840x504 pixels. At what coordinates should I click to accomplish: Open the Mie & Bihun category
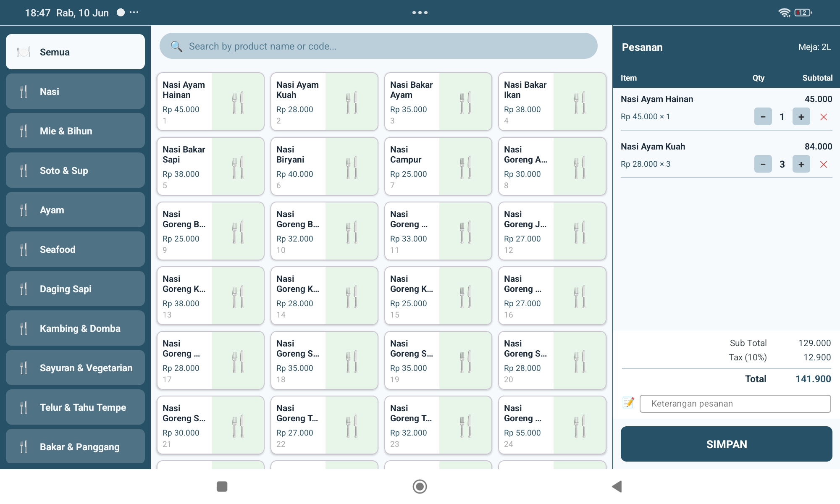click(76, 131)
